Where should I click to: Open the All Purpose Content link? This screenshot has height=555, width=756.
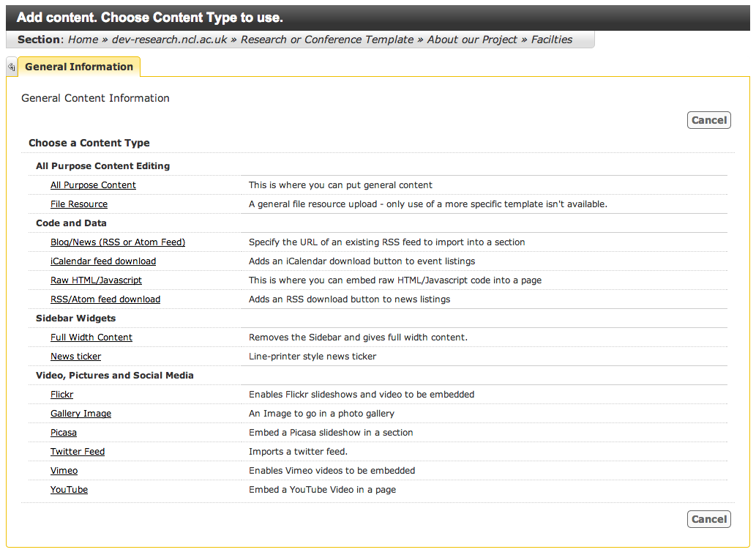coord(93,185)
